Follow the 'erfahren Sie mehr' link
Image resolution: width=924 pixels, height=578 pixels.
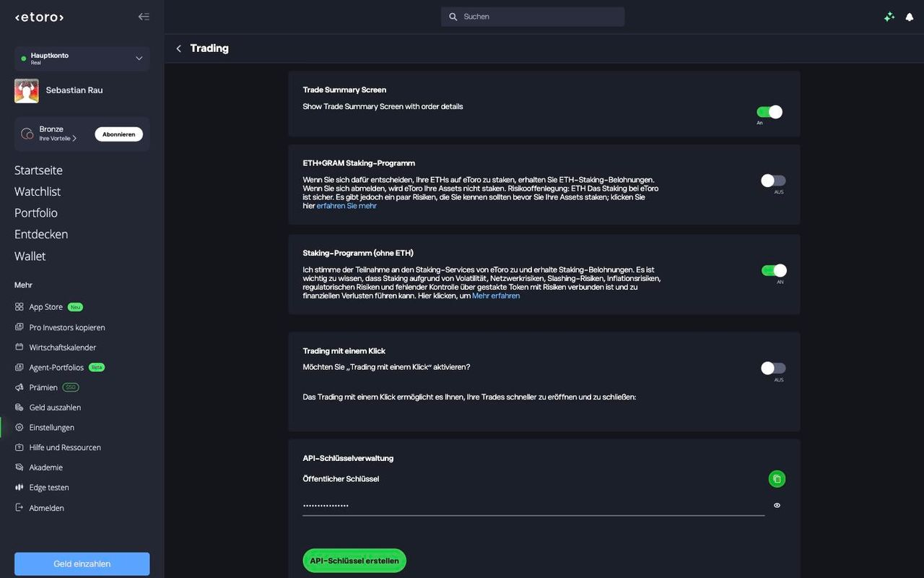346,206
